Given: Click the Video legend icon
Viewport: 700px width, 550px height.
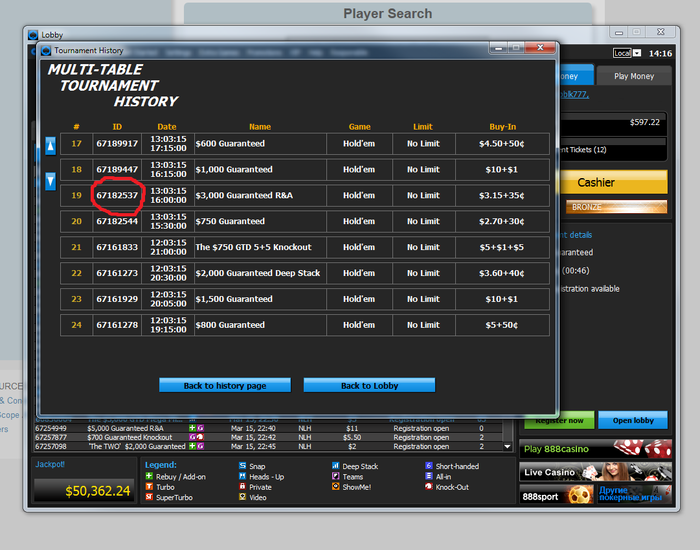Looking at the screenshot, I should click(242, 497).
